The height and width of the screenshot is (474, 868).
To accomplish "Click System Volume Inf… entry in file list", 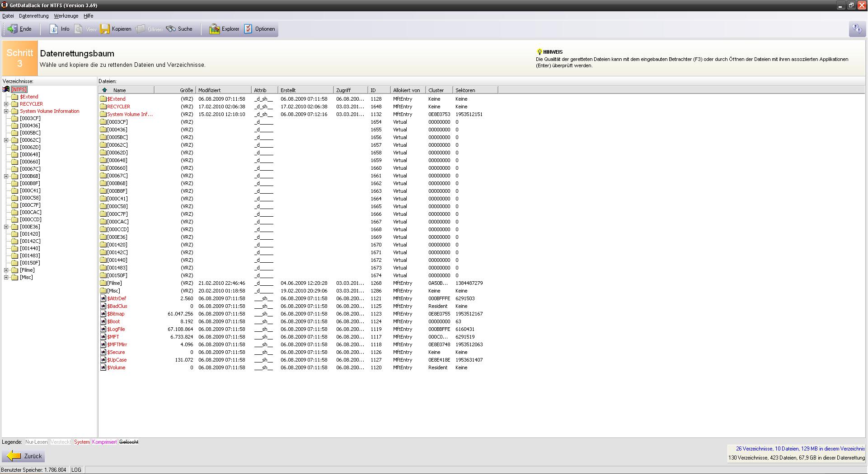I will click(130, 114).
